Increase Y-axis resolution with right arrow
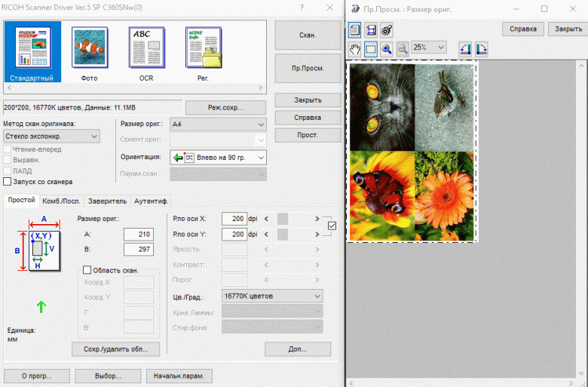588x387 pixels. pos(317,234)
